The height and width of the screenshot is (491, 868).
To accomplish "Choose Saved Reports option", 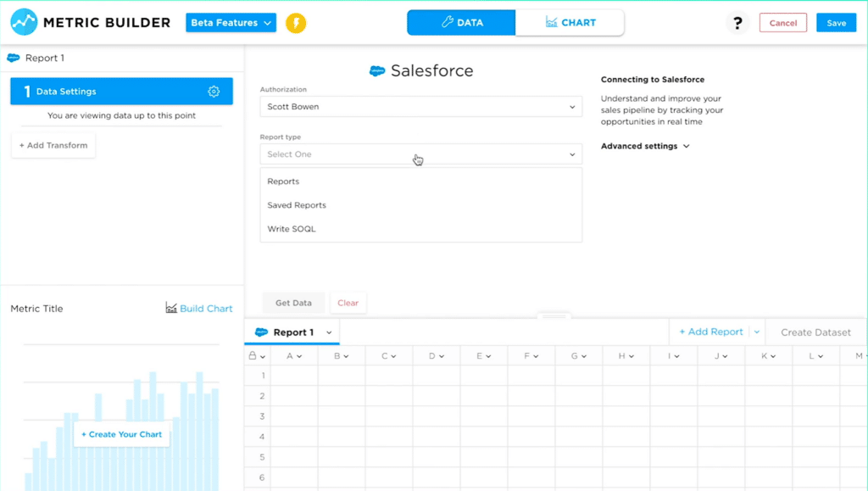I will pos(420,205).
